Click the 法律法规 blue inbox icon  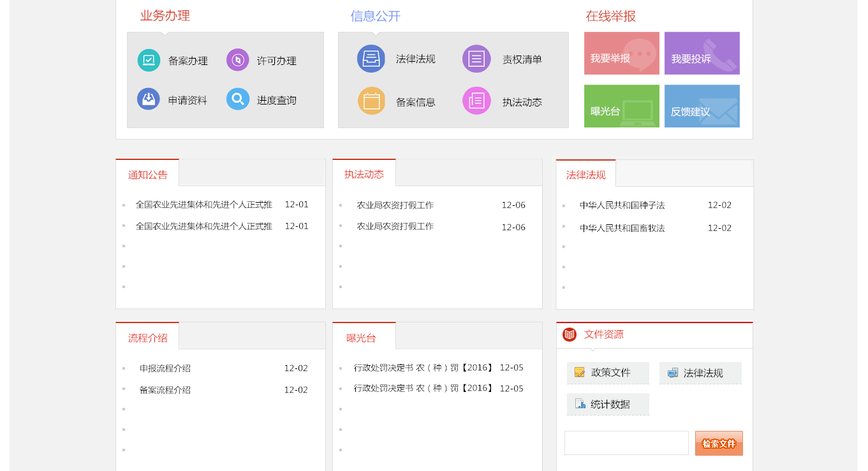point(371,59)
